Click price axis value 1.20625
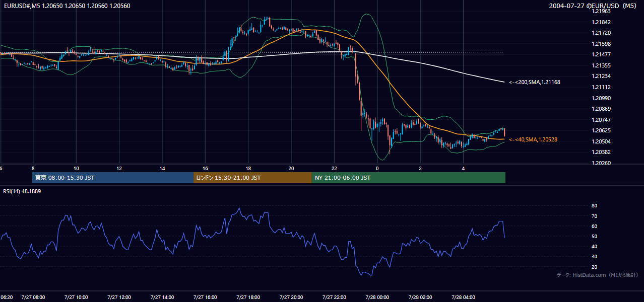Screen dimensions: 644x302 coord(601,130)
